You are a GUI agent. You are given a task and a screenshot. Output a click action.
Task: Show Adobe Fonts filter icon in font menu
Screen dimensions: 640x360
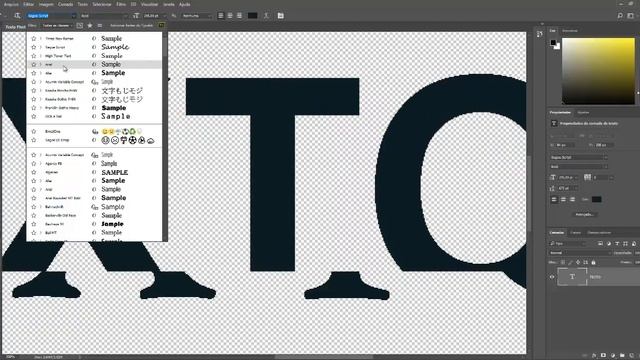(80, 25)
